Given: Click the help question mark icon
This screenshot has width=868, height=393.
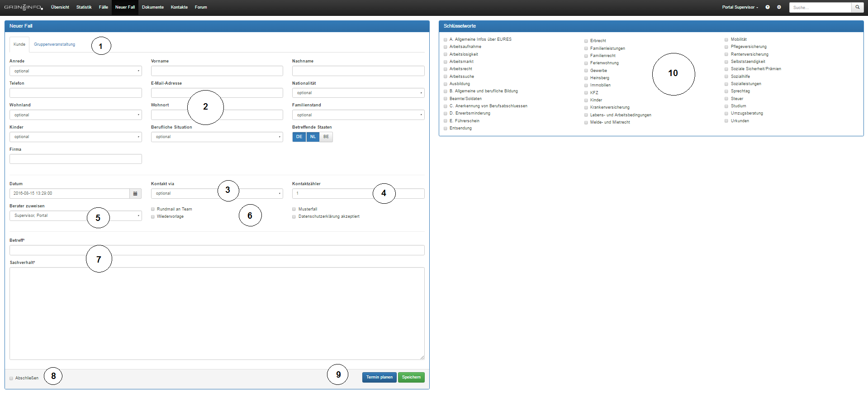Looking at the screenshot, I should pyautogui.click(x=768, y=7).
